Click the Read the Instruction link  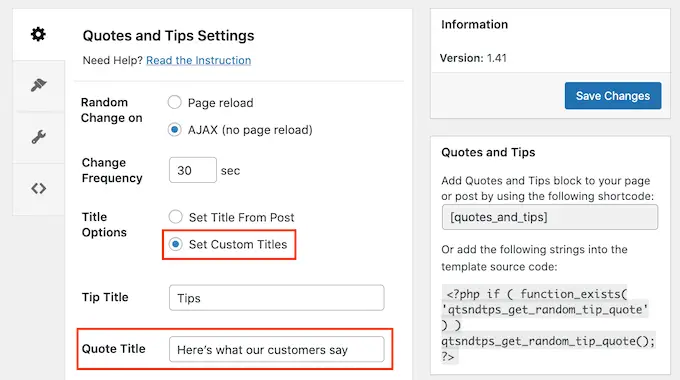(x=199, y=60)
